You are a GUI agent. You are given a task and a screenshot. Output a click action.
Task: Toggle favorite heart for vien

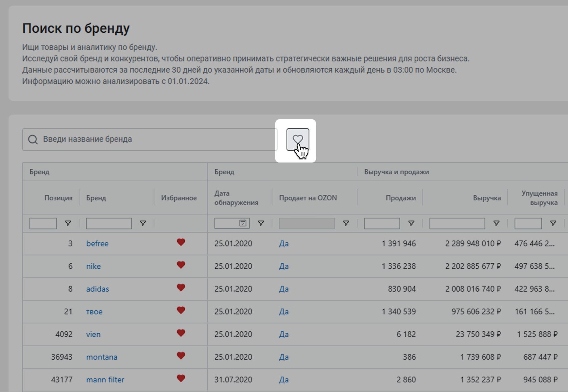click(x=181, y=333)
